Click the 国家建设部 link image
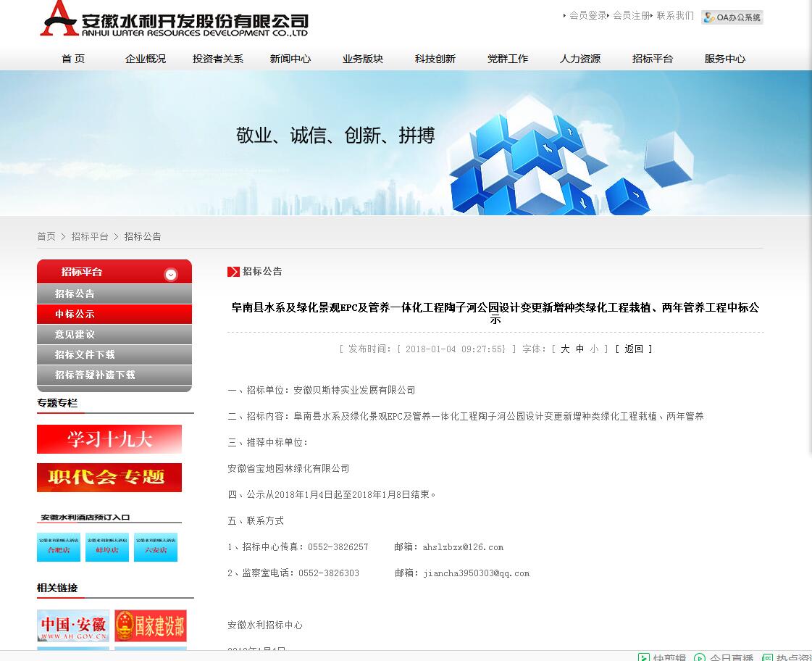Screen dimensions: 812x661 tap(151, 625)
